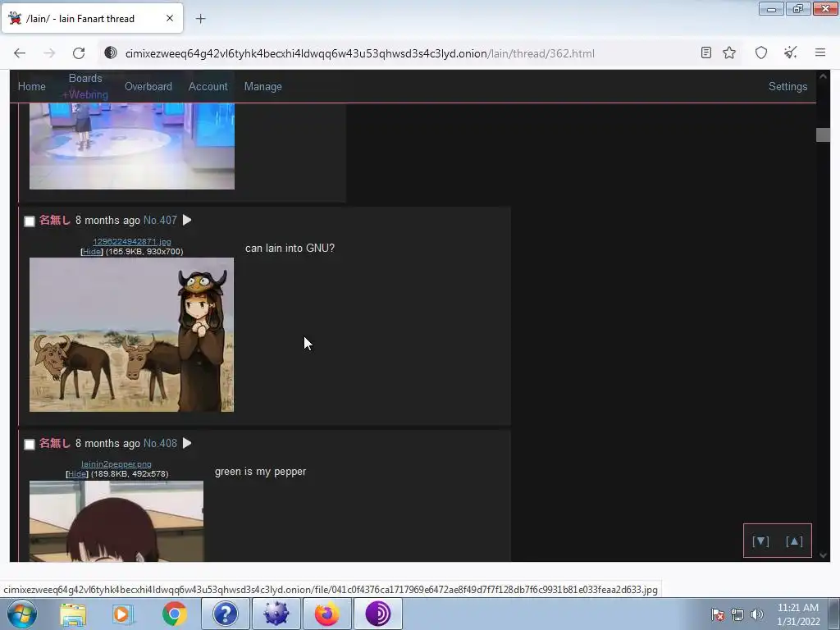840x630 pixels.
Task: Click the New Identity broom icon
Action: (x=790, y=52)
